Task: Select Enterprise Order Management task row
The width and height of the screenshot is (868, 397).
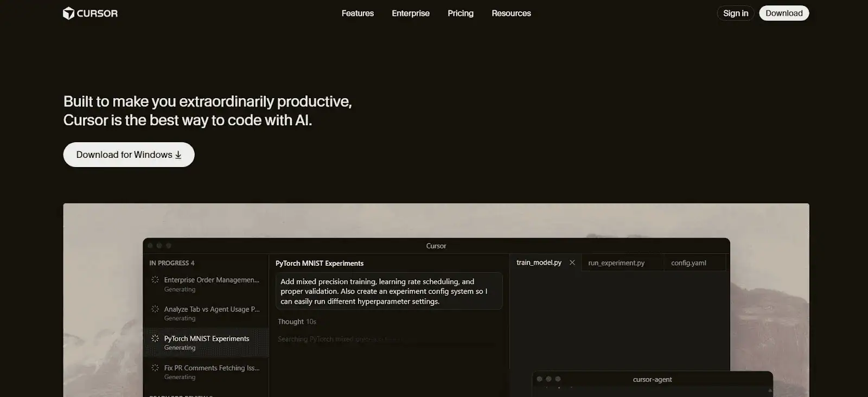Action: [206, 284]
